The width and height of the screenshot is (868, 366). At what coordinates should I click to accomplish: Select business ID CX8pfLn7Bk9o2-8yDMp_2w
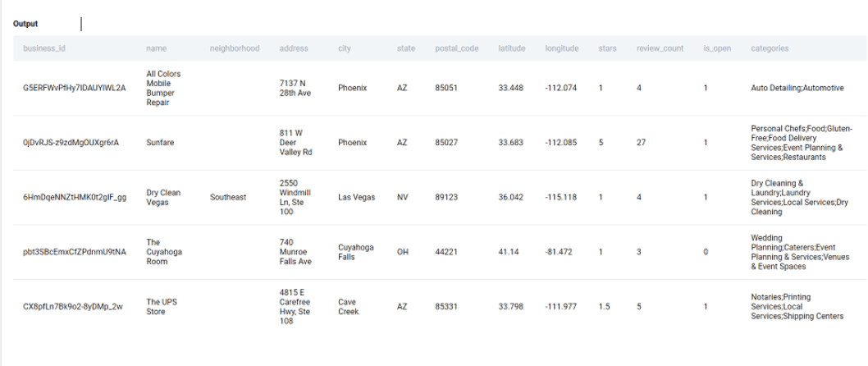[72, 307]
